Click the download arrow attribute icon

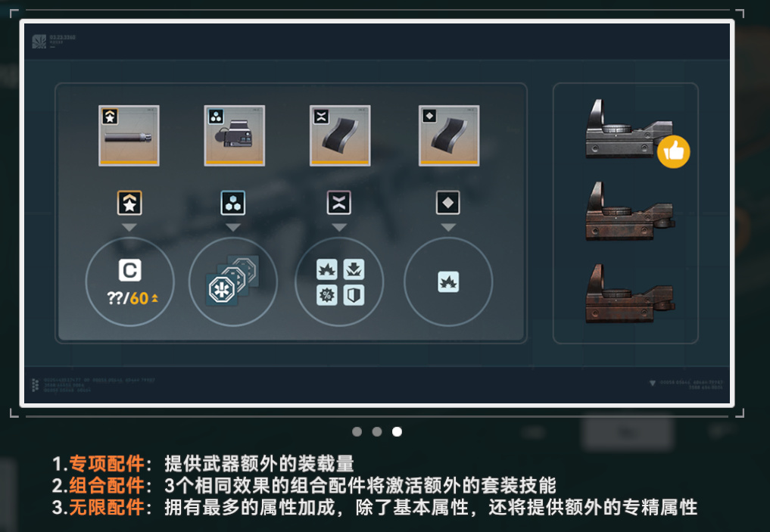(x=354, y=269)
